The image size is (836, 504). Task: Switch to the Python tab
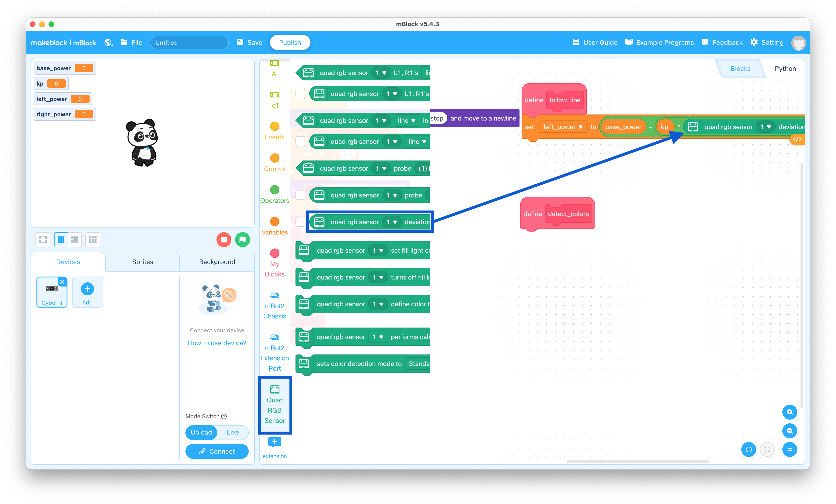point(785,69)
